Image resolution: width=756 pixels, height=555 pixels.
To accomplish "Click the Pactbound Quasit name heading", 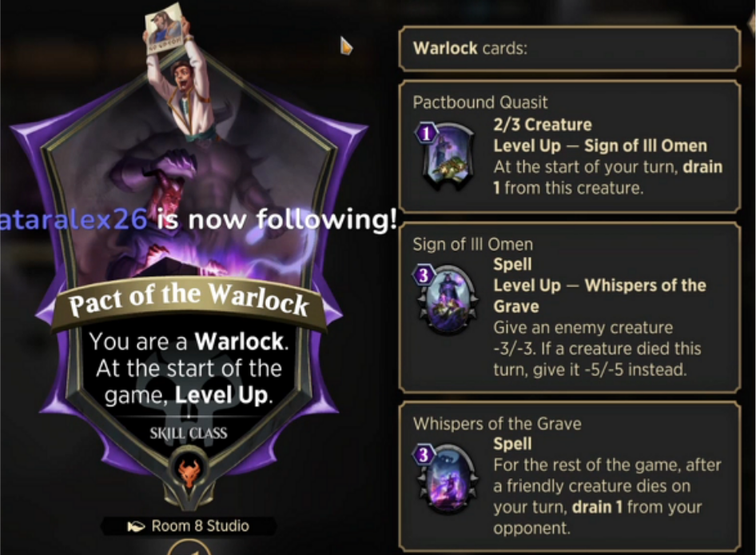I will tap(480, 102).
